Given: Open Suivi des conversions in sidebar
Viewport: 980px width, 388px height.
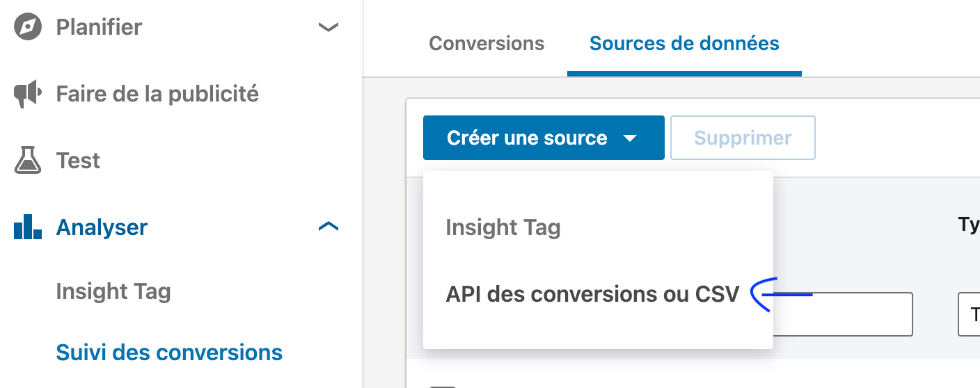Looking at the screenshot, I should (x=169, y=353).
